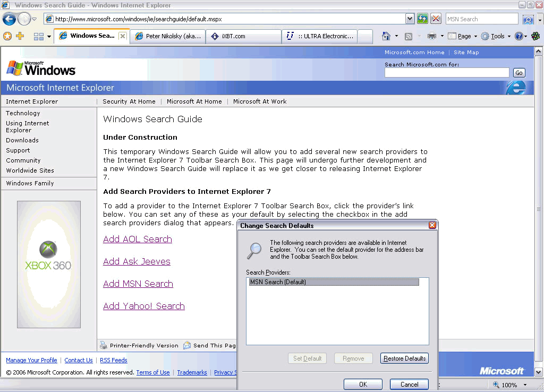Open Home button dropdown arrow
Viewport: 544px width, 392px height.
(x=396, y=36)
